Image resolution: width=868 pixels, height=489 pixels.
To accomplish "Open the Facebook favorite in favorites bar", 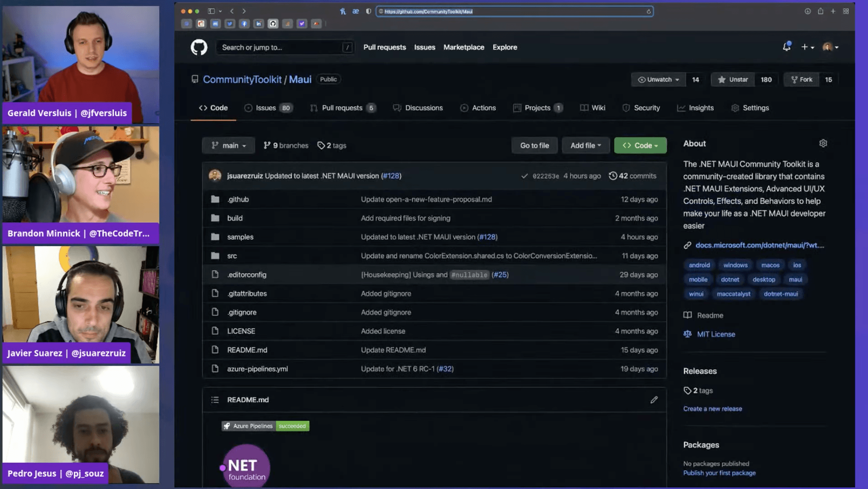I will 244,24.
